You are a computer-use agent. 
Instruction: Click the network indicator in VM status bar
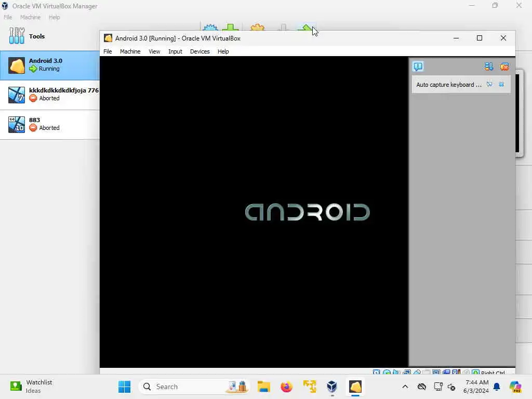point(406,373)
